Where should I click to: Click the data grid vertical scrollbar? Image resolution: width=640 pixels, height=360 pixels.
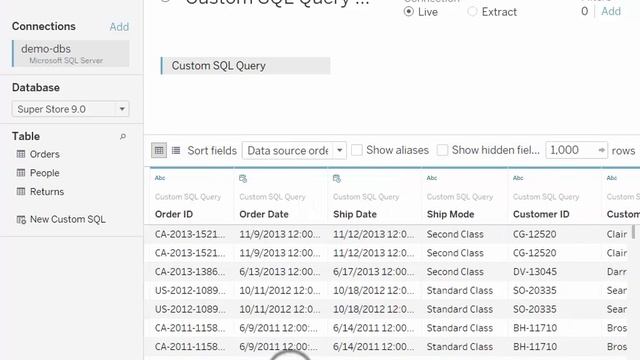click(633, 231)
